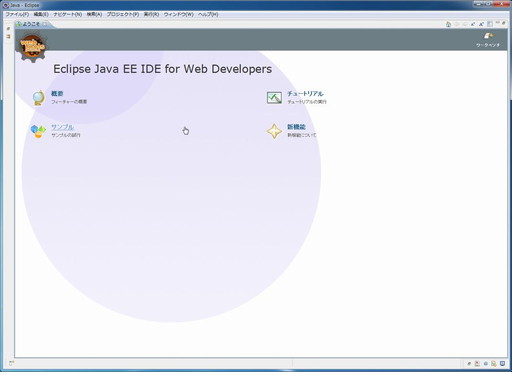Click the pin icon in bottom trim
The image size is (512, 372).
click(x=469, y=364)
